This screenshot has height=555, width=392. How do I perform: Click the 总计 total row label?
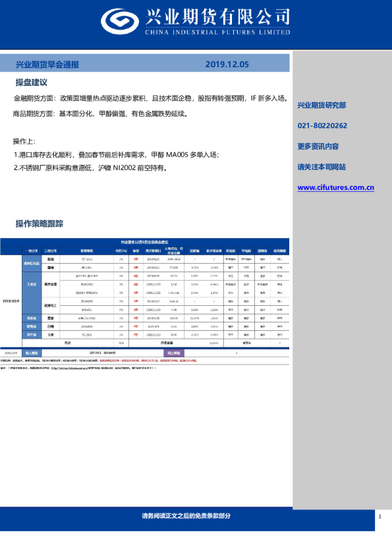point(68,343)
